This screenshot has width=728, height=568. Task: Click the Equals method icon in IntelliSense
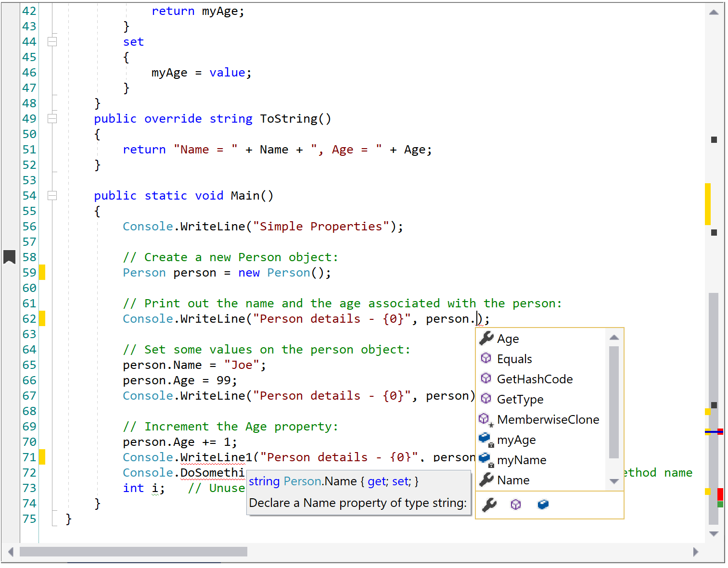tap(485, 358)
